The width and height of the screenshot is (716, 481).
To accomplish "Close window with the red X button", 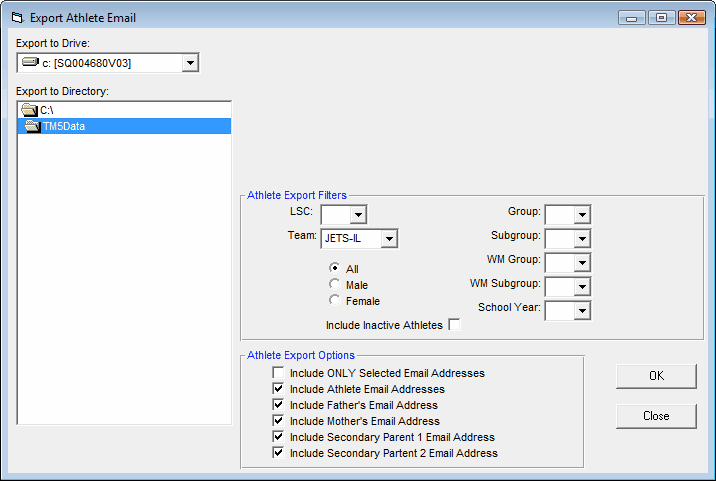I will point(691,18).
